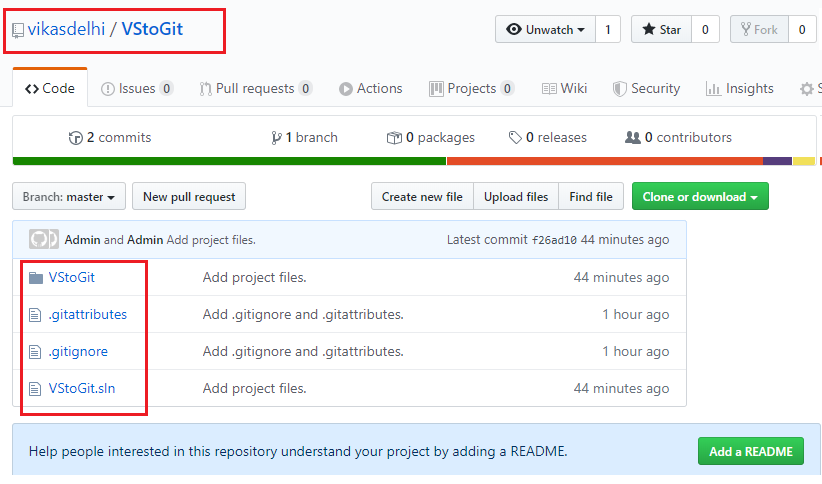Click Create new file button
This screenshot has height=484, width=822.
point(422,196)
